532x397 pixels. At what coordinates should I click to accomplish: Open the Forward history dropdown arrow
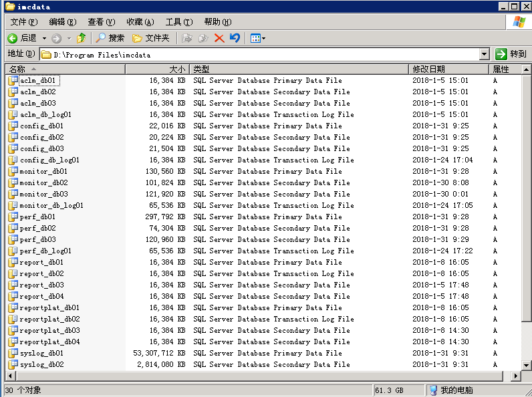click(70, 38)
